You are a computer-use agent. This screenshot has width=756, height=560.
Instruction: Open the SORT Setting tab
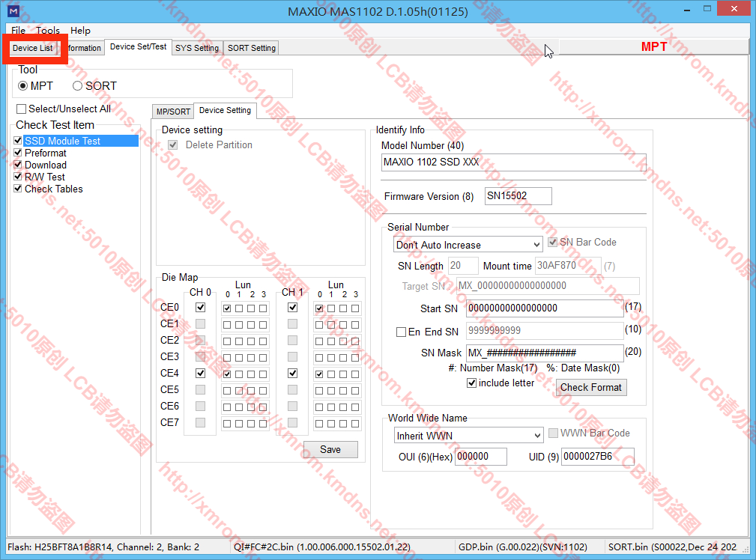(252, 48)
